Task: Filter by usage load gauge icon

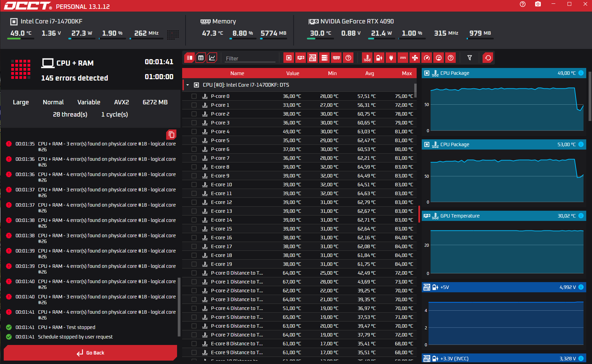Action: [x=439, y=58]
